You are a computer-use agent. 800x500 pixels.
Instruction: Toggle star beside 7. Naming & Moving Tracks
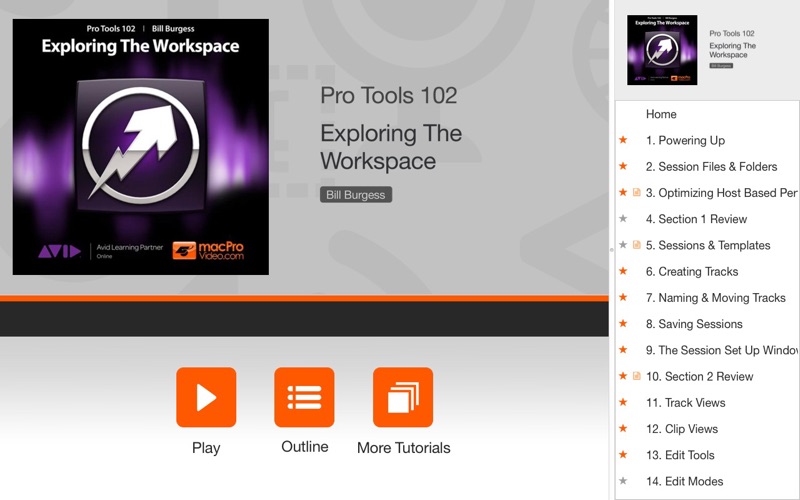[623, 297]
